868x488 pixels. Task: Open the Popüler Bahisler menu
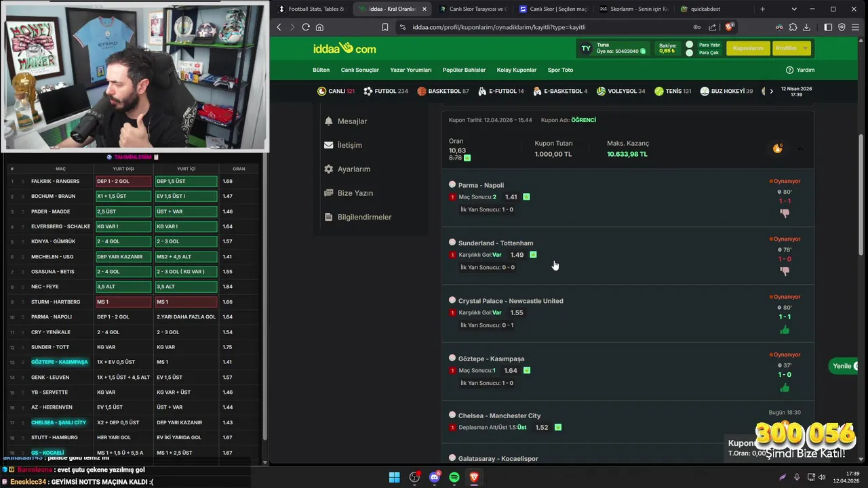pos(464,70)
